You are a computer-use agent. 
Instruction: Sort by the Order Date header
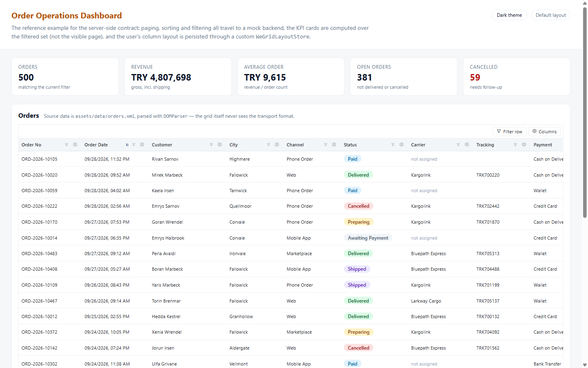click(x=96, y=145)
